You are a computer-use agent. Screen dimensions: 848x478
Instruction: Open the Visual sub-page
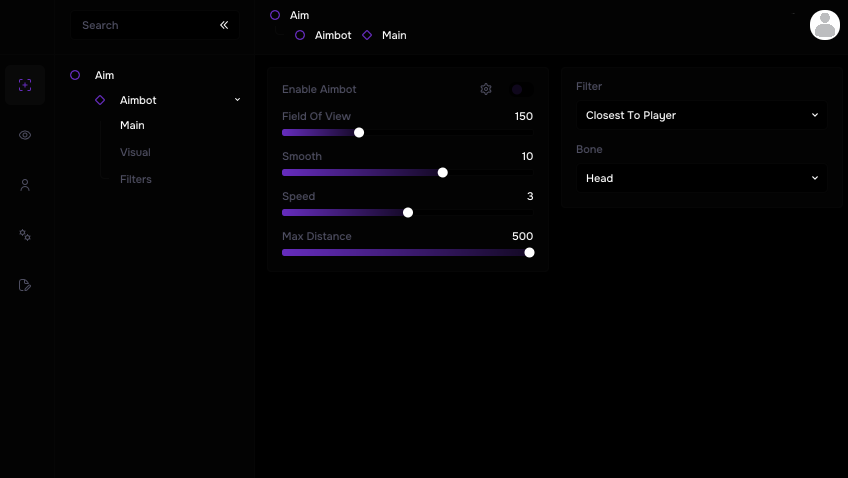(x=135, y=152)
